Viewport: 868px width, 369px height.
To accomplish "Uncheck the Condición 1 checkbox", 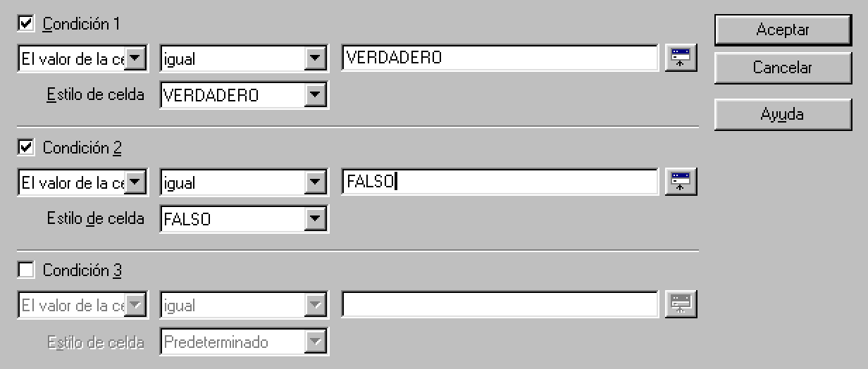I will (27, 24).
